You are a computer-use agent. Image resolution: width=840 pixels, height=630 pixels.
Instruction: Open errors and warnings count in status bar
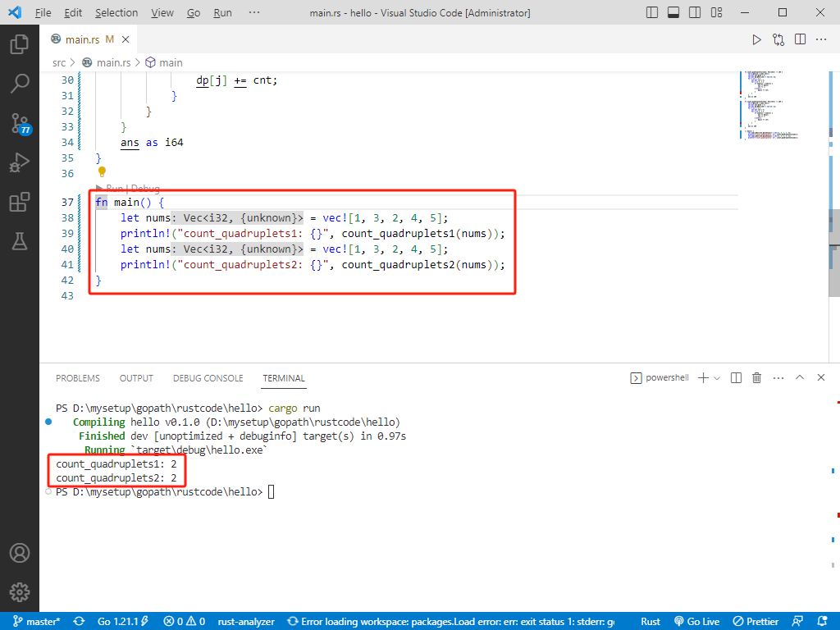pos(185,622)
